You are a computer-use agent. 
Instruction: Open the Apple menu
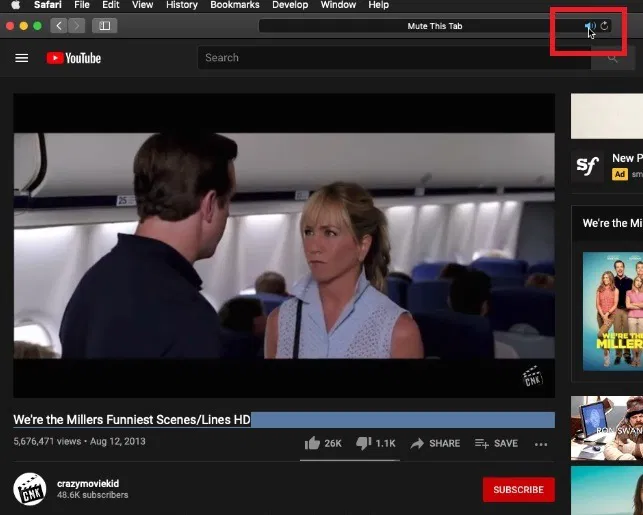[15, 5]
